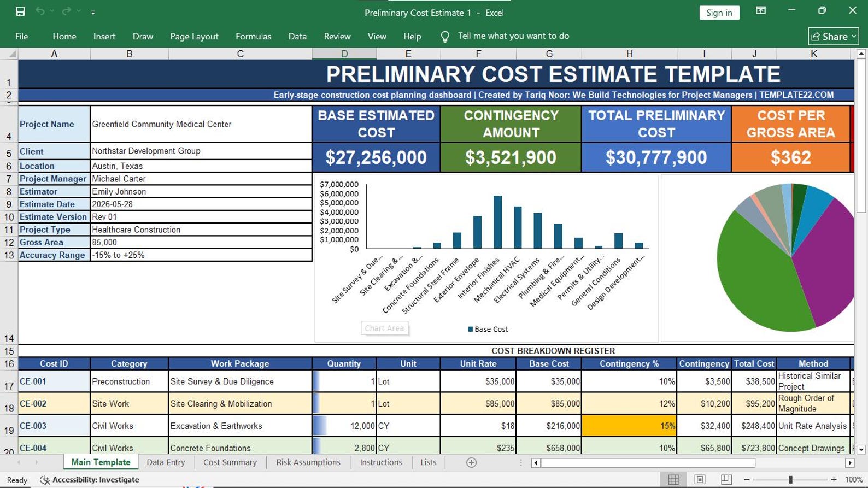
Task: Open the Formulas ribbon tab
Action: pos(253,36)
